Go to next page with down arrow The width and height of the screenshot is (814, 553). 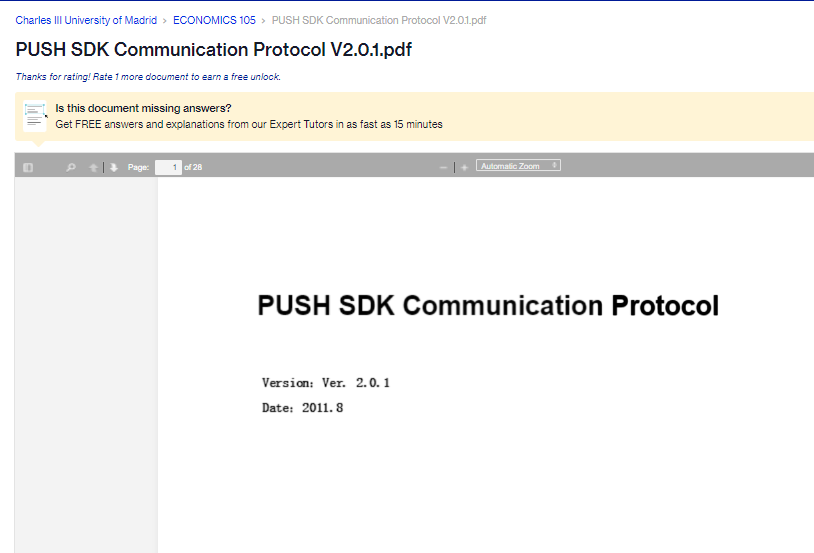[x=114, y=167]
